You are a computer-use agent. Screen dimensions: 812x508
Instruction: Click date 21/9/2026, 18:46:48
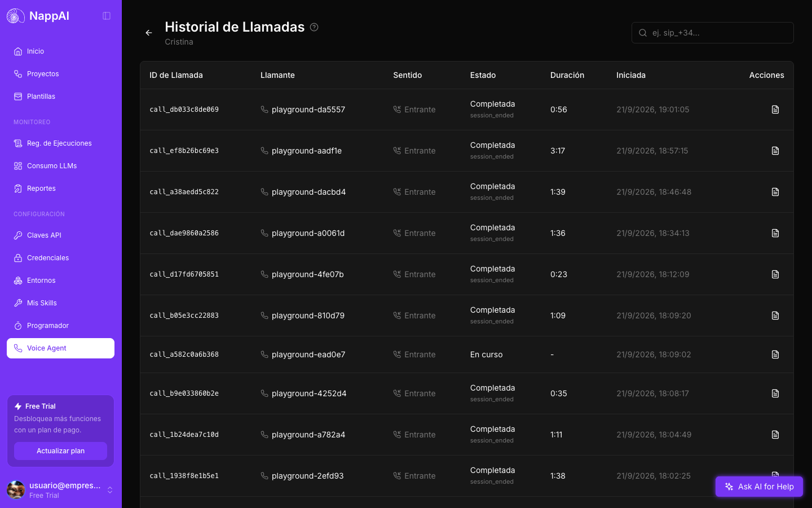point(654,192)
